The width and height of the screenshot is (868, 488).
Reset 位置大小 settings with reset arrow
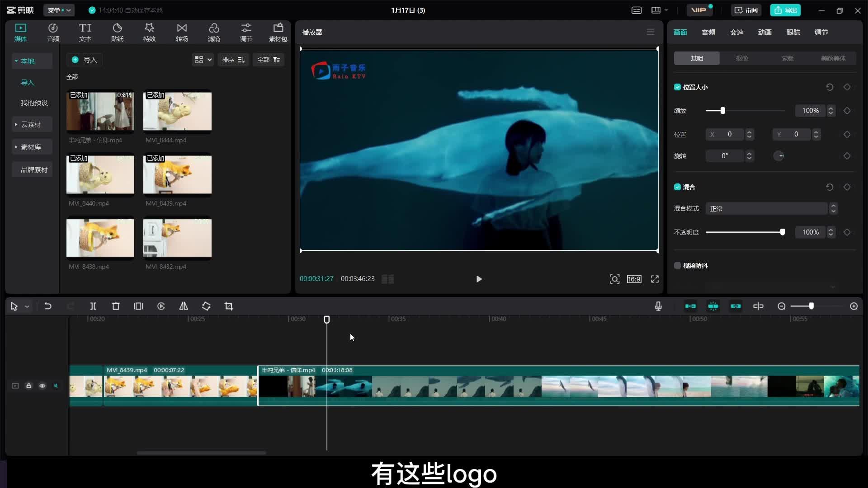click(830, 87)
